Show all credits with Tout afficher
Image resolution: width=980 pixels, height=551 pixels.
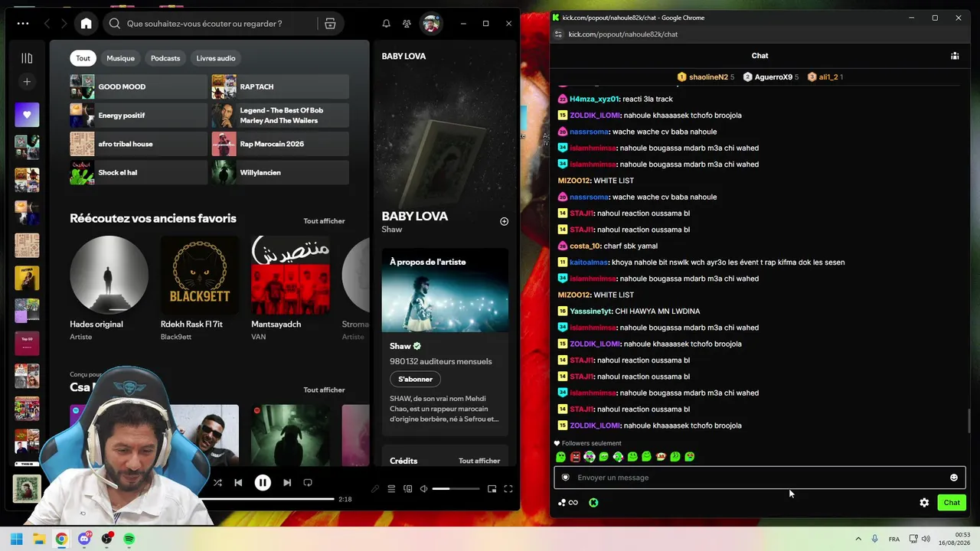coord(479,461)
